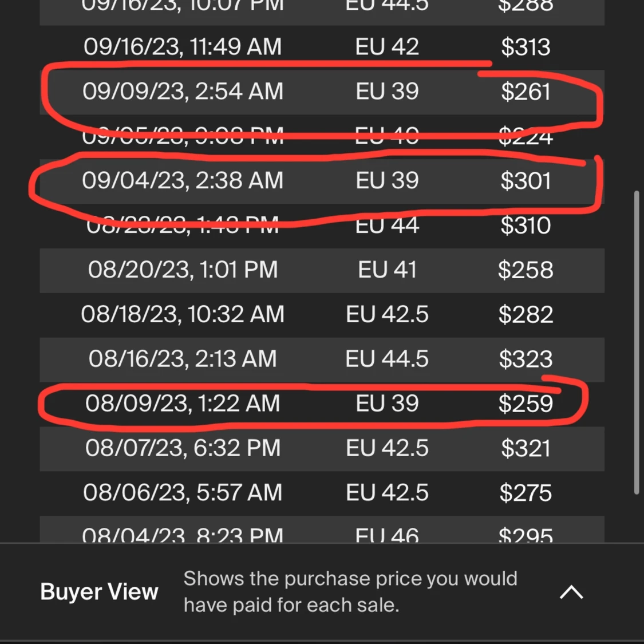Tap the $275 price entry

[526, 493]
